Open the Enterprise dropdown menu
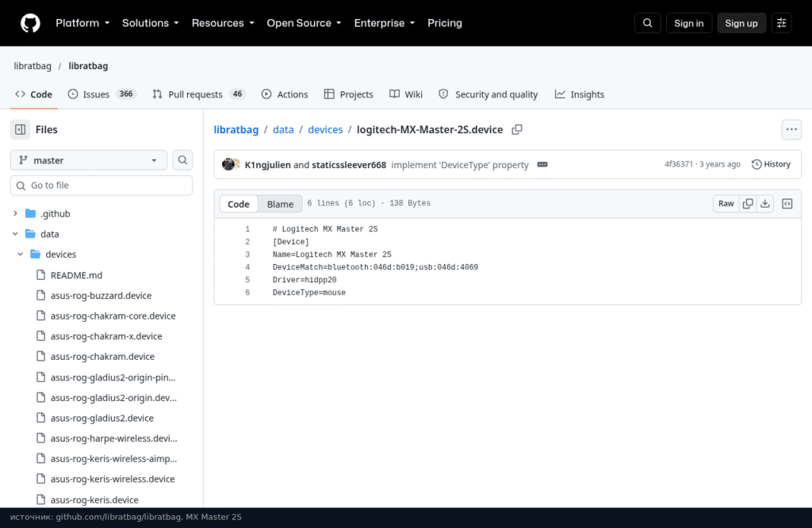The image size is (812, 528). point(385,23)
